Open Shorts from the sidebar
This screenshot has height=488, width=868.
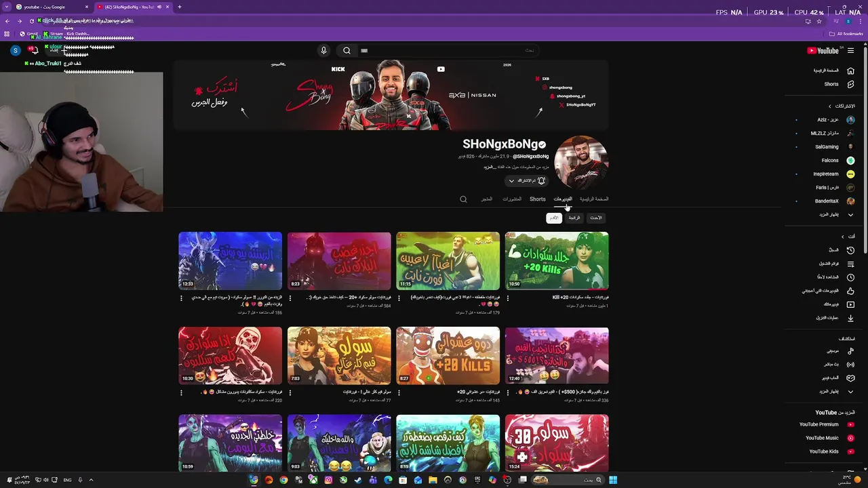pyautogui.click(x=833, y=84)
